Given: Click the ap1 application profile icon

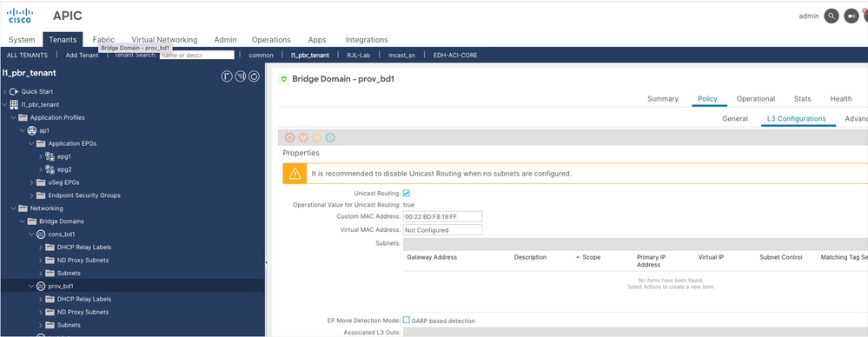Looking at the screenshot, I should point(31,130).
